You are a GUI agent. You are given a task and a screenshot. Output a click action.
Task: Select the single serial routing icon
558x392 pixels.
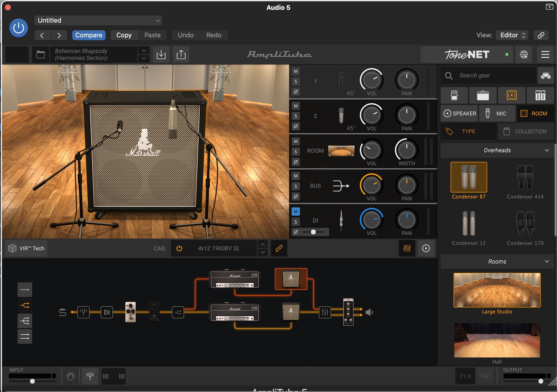[25, 290]
